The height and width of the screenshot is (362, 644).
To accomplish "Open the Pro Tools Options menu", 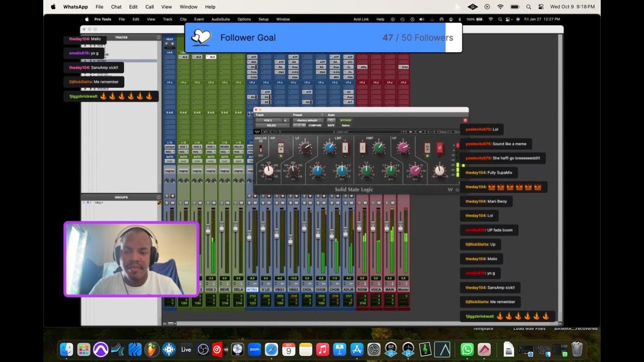I will coord(244,19).
